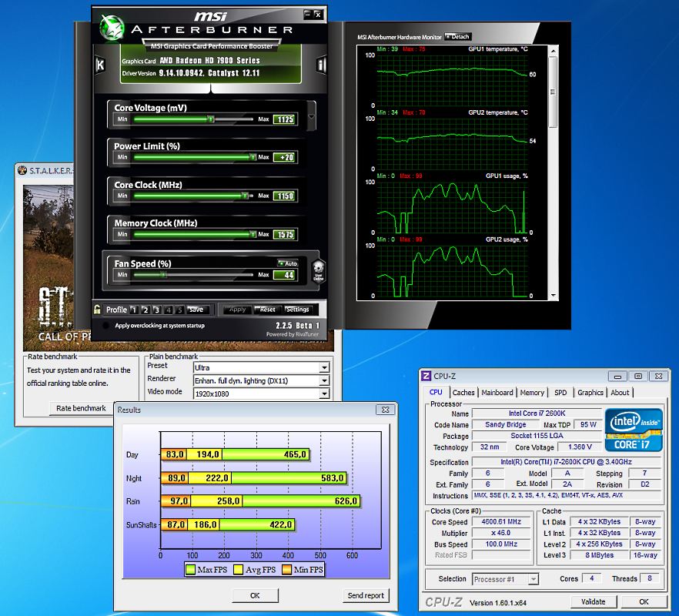Open the SPD tab in CPU-Z

tap(560, 393)
